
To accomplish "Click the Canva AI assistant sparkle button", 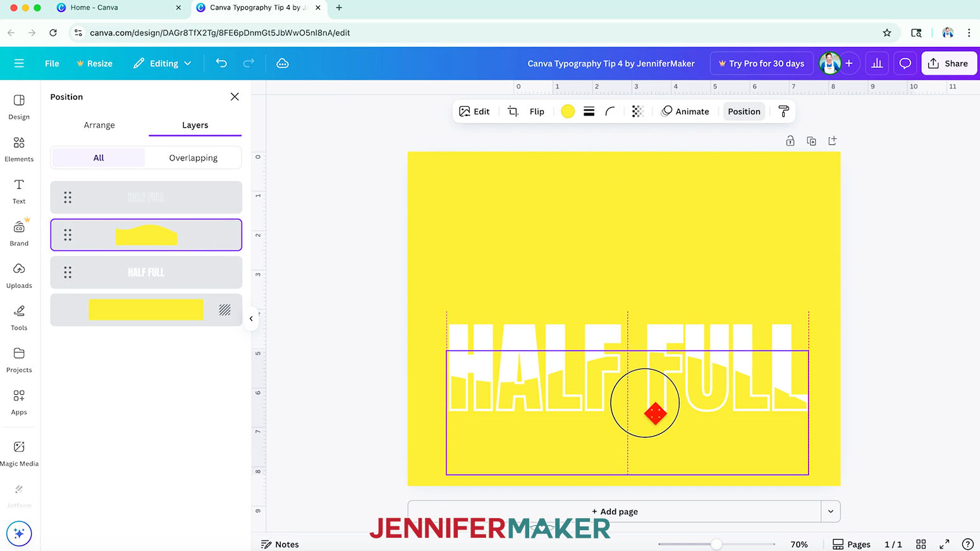I will point(19,533).
